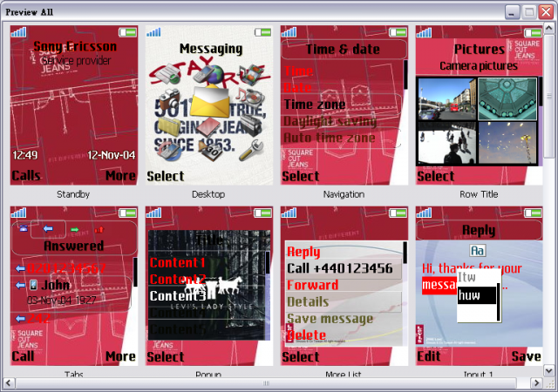Viewport: 558px width, 392px height.
Task: Click the 'Standby' caption label
Action: [x=73, y=194]
